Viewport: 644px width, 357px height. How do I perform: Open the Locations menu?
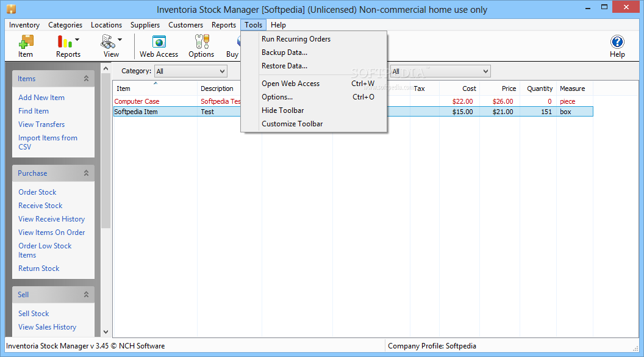106,25
